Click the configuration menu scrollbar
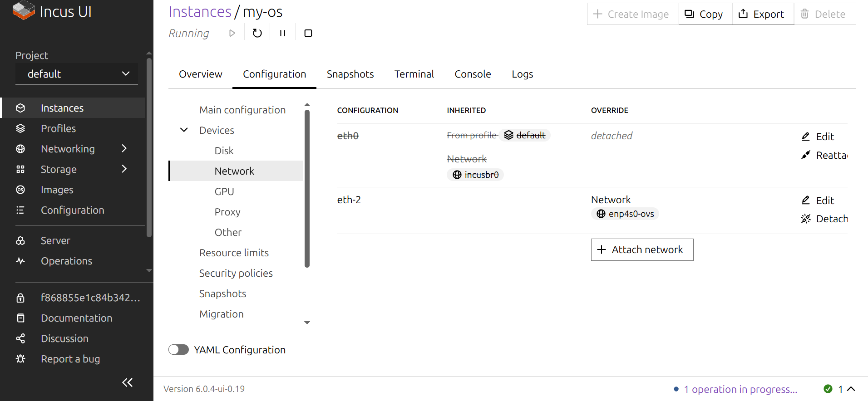Viewport: 868px width, 401px height. (x=307, y=188)
